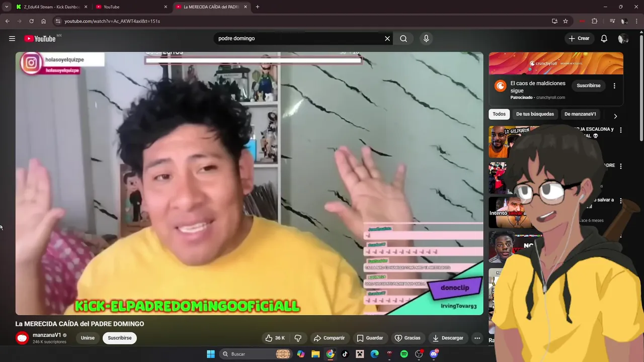Open Chrome three-dot menu
The width and height of the screenshot is (644, 362).
coord(637,21)
